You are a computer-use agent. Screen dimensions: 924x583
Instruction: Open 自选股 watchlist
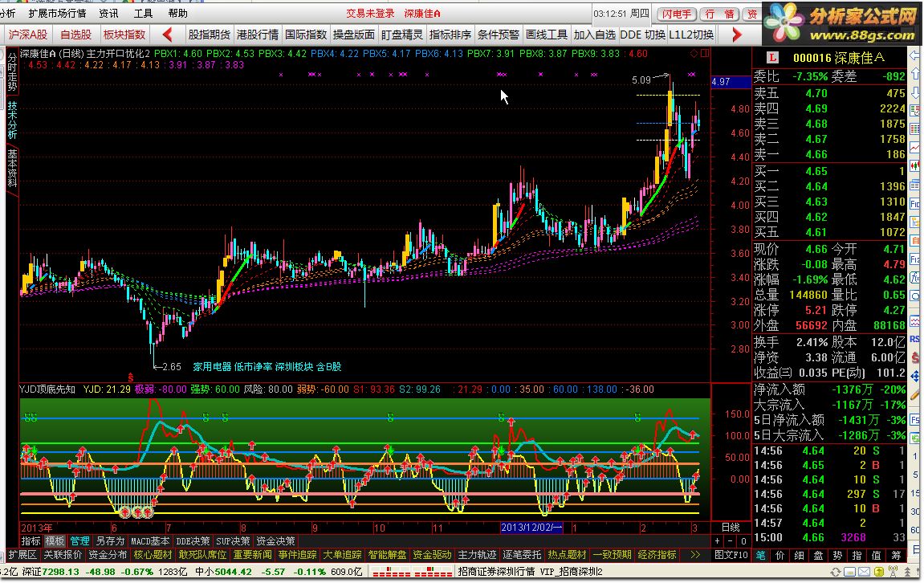(x=76, y=35)
